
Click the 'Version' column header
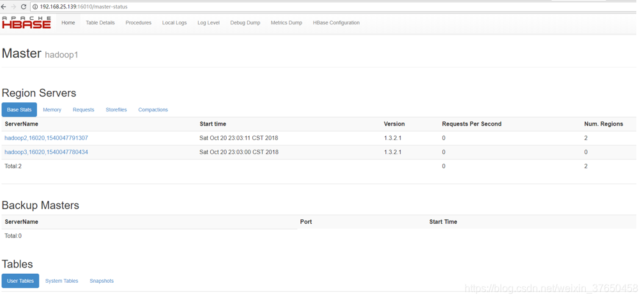394,123
